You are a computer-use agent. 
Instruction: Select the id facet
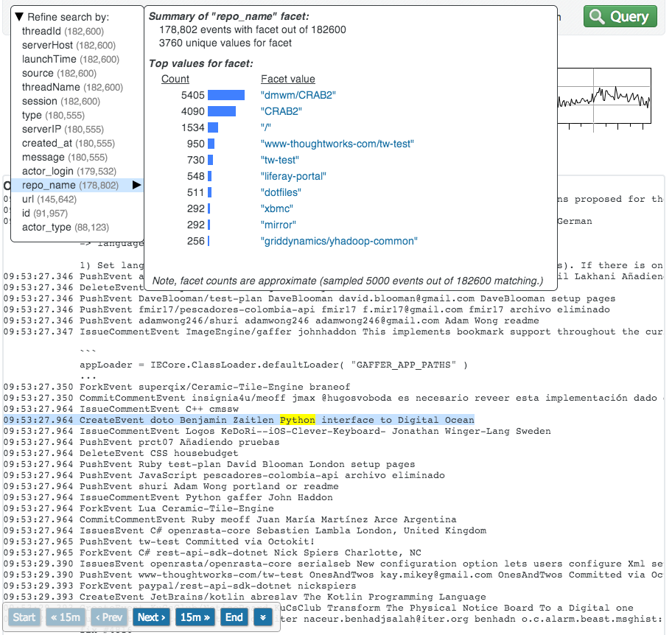(x=45, y=214)
